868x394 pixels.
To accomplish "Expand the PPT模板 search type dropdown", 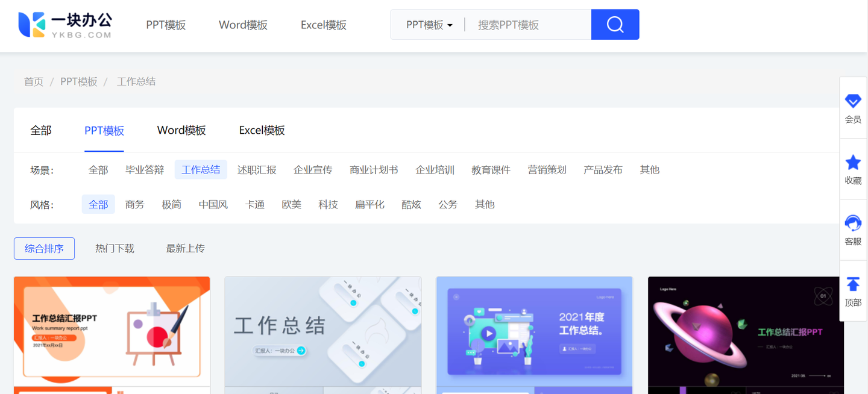I will coord(429,25).
